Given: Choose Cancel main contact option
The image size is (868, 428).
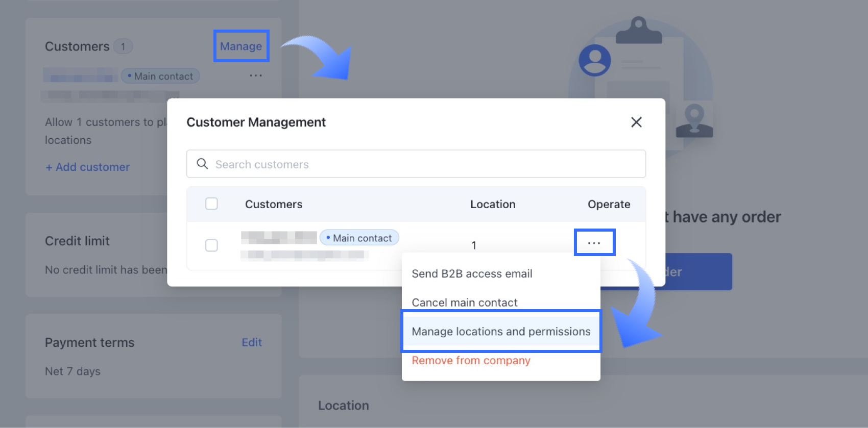Looking at the screenshot, I should pyautogui.click(x=465, y=303).
